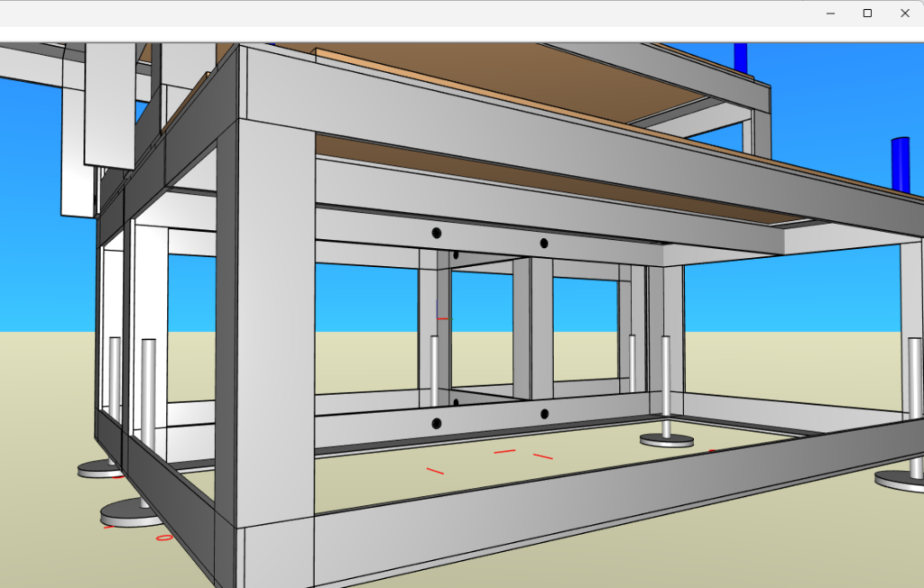Select the leveling foot disc inside the frame
This screenshot has height=588, width=924.
coord(666,440)
